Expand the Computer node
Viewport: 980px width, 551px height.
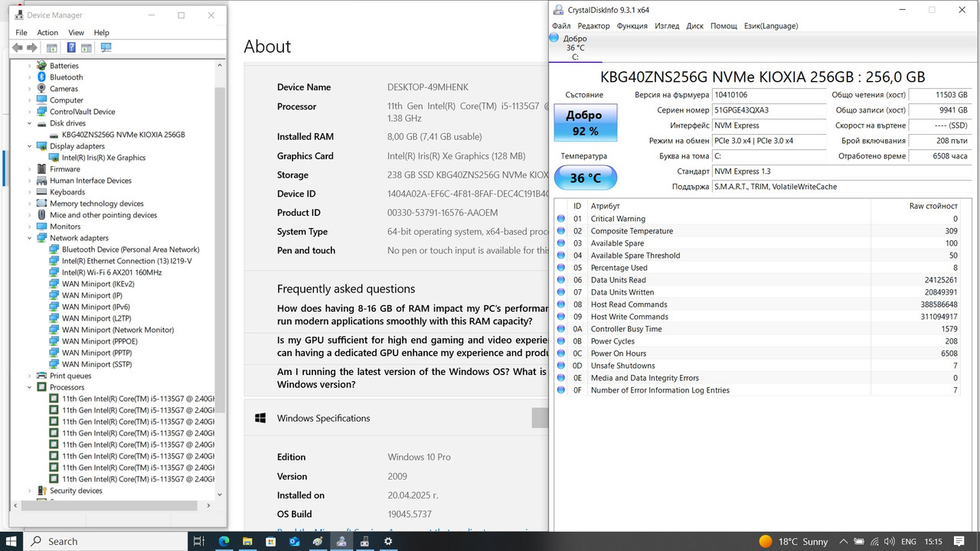(x=31, y=100)
